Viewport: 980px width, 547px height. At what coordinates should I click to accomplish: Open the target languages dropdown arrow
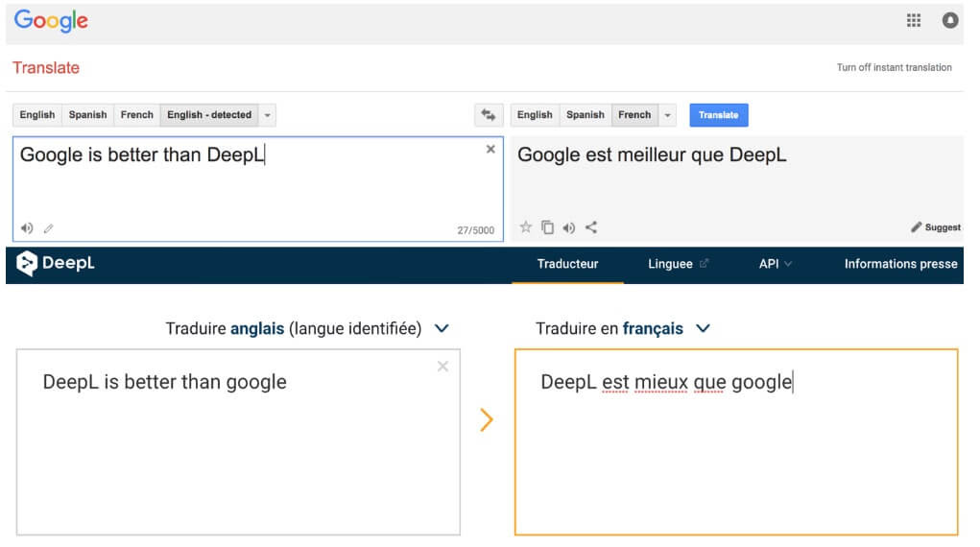click(667, 115)
